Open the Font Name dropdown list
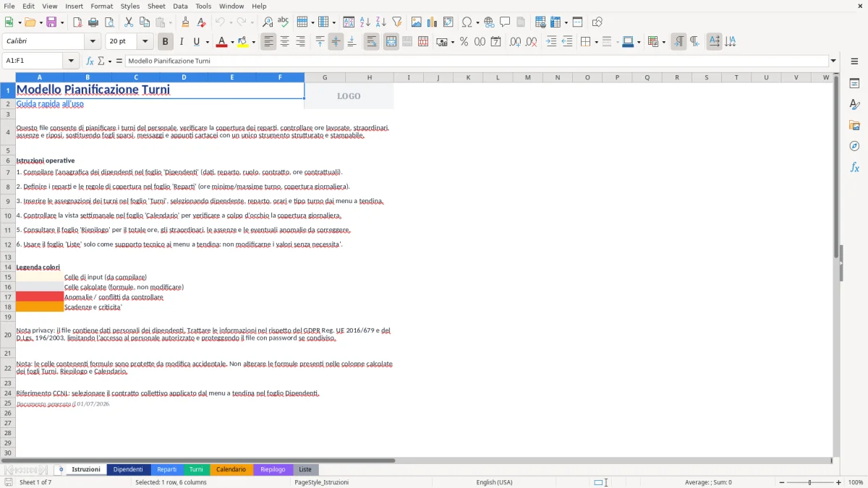This screenshot has width=868, height=488. click(92, 42)
